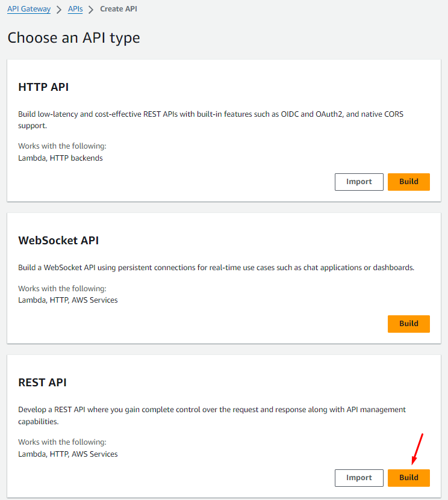
Task: Click the 'Choose an API type' page title
Action: click(73, 38)
